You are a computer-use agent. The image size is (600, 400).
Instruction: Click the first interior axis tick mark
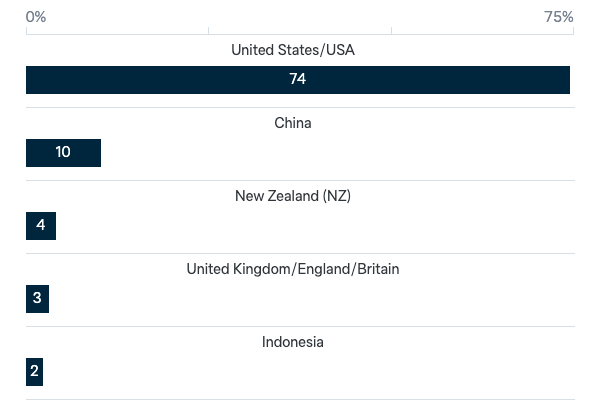click(209, 31)
